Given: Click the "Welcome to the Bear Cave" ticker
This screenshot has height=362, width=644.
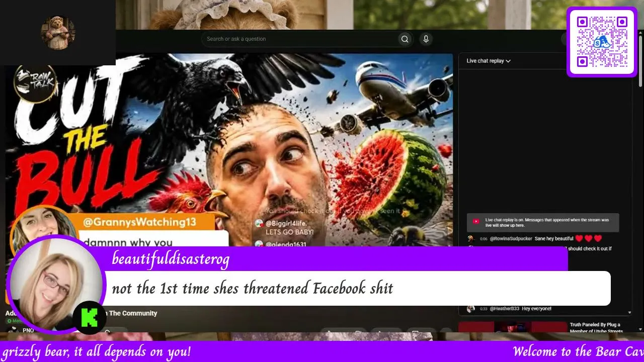Looking at the screenshot, I should [x=578, y=351].
